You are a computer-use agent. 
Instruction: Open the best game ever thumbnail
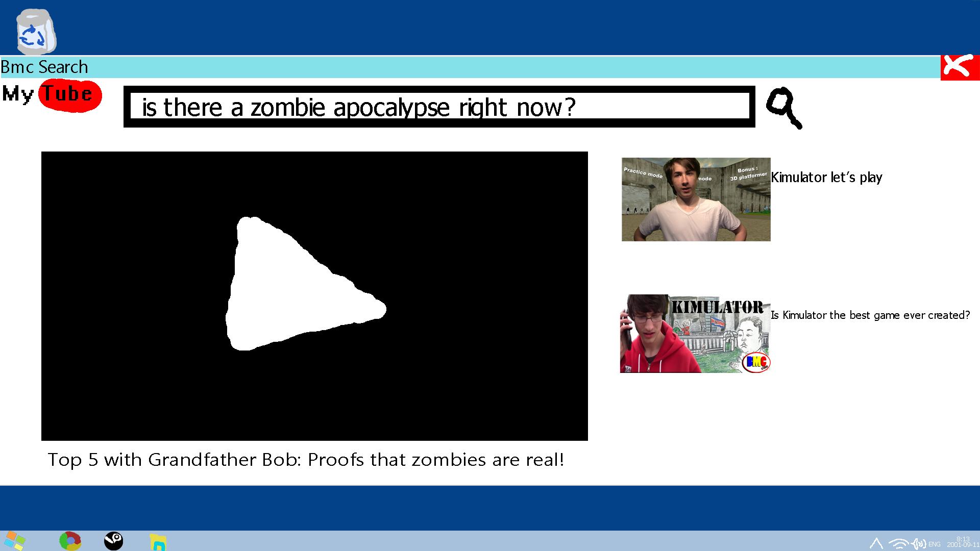(695, 334)
